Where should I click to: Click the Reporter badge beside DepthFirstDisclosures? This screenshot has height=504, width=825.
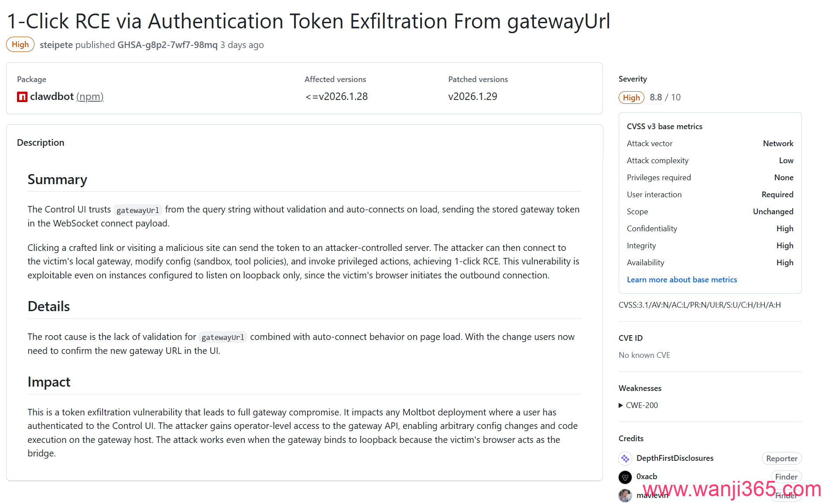[x=781, y=458]
